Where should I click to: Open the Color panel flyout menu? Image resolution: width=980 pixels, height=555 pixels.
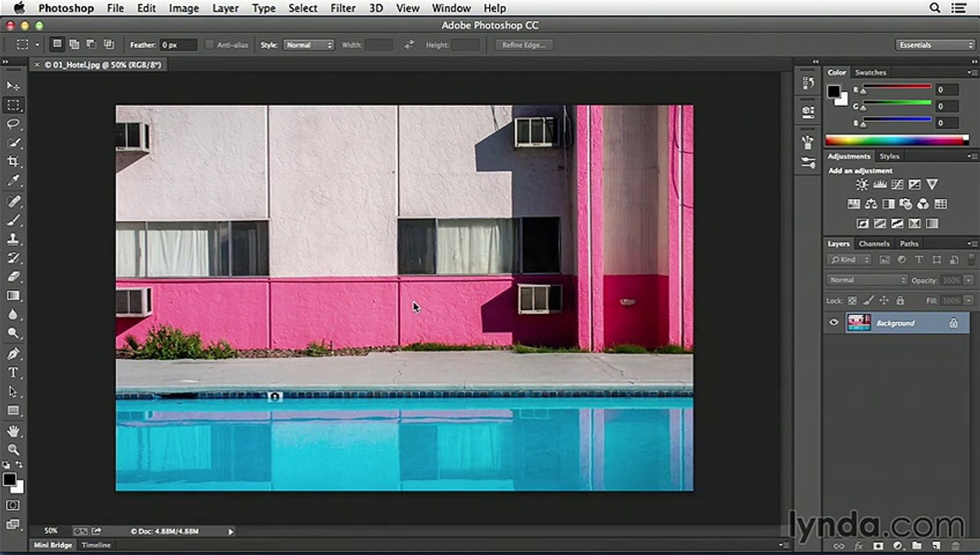pos(972,72)
